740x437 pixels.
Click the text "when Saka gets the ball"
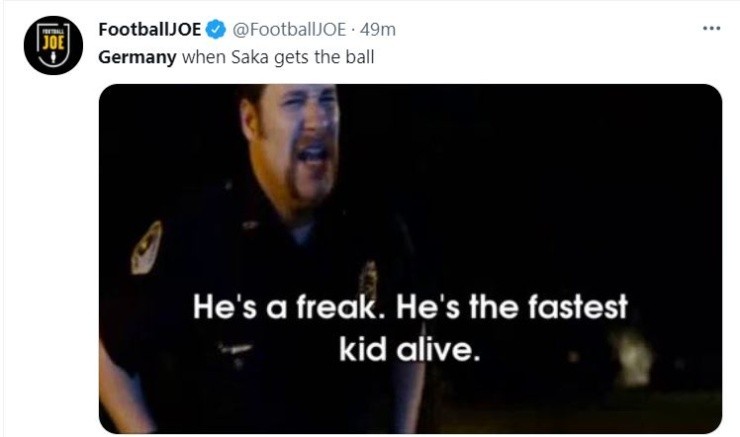coord(276,56)
